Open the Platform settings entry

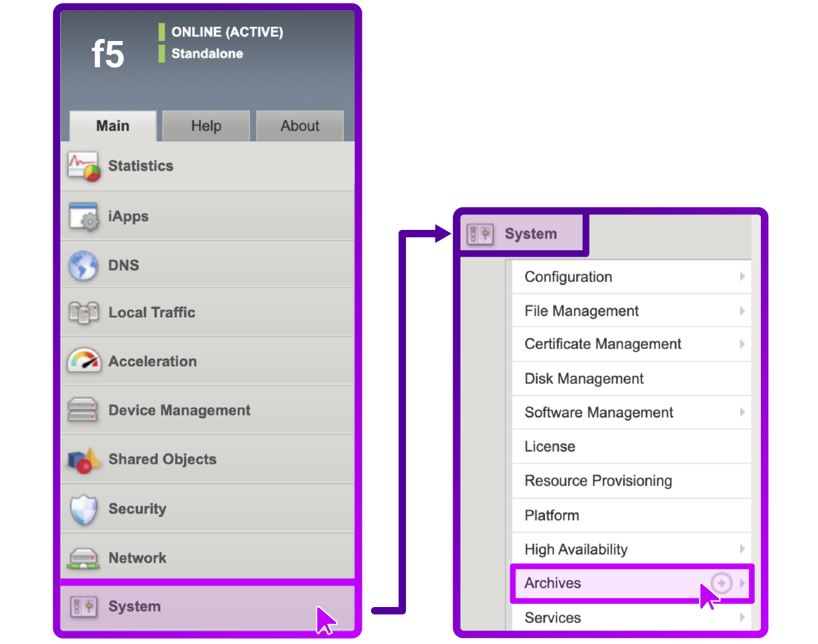(x=551, y=515)
